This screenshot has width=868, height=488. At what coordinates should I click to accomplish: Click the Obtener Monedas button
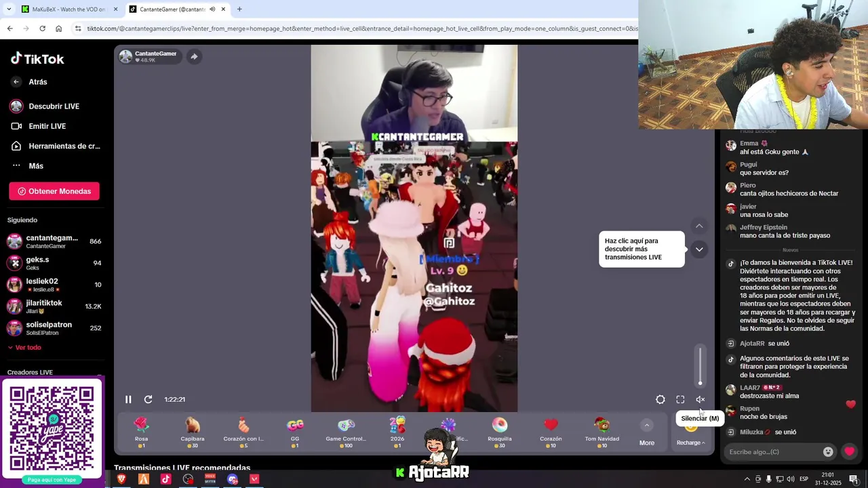[54, 191]
